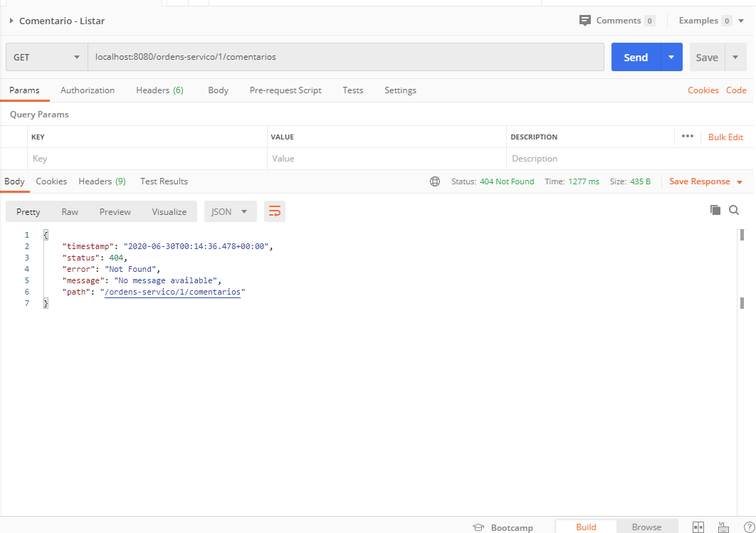Click the Key query param field
The image size is (756, 533).
click(147, 159)
